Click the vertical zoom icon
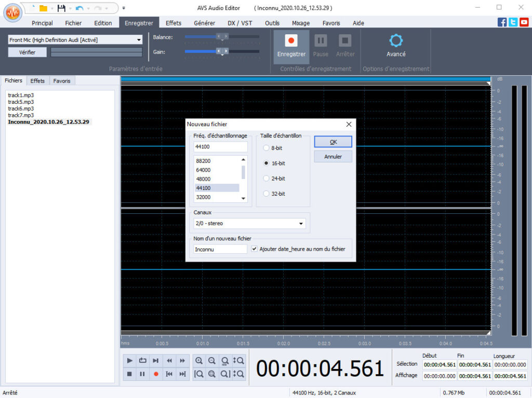532x398 pixels. click(x=239, y=361)
